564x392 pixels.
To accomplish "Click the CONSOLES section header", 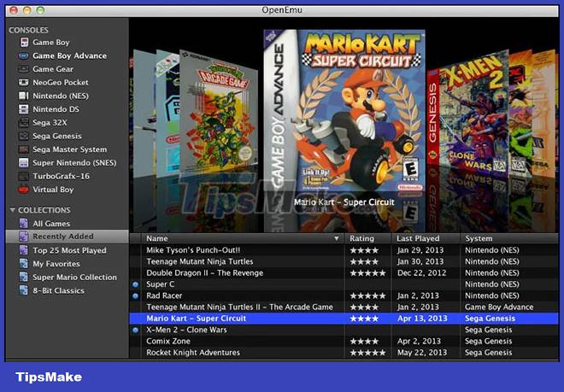I will pyautogui.click(x=28, y=30).
